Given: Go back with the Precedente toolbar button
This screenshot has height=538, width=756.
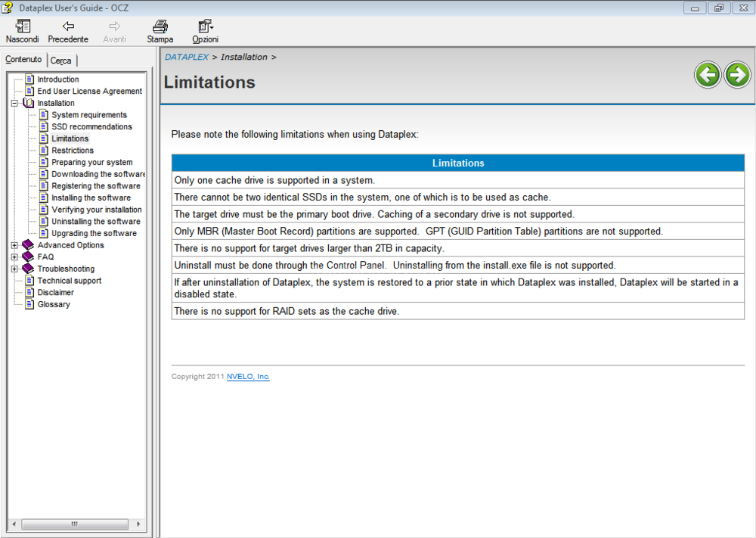Looking at the screenshot, I should (x=68, y=31).
